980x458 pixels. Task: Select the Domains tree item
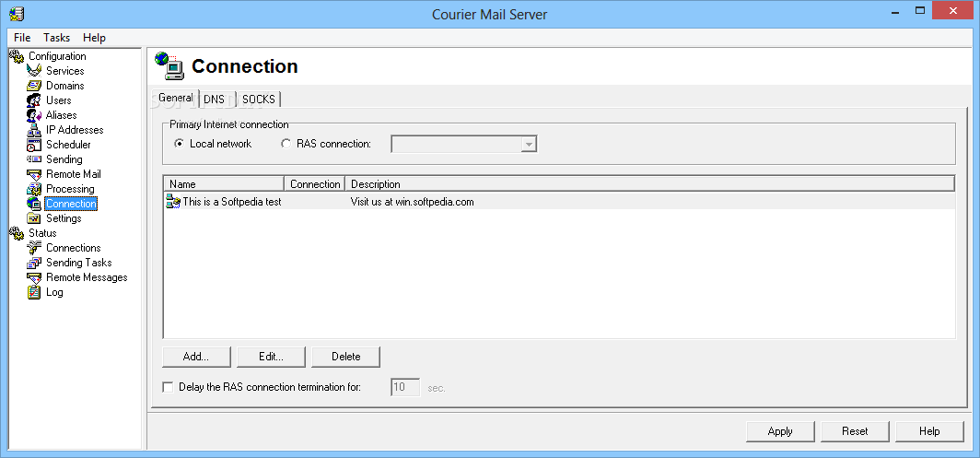(x=65, y=86)
